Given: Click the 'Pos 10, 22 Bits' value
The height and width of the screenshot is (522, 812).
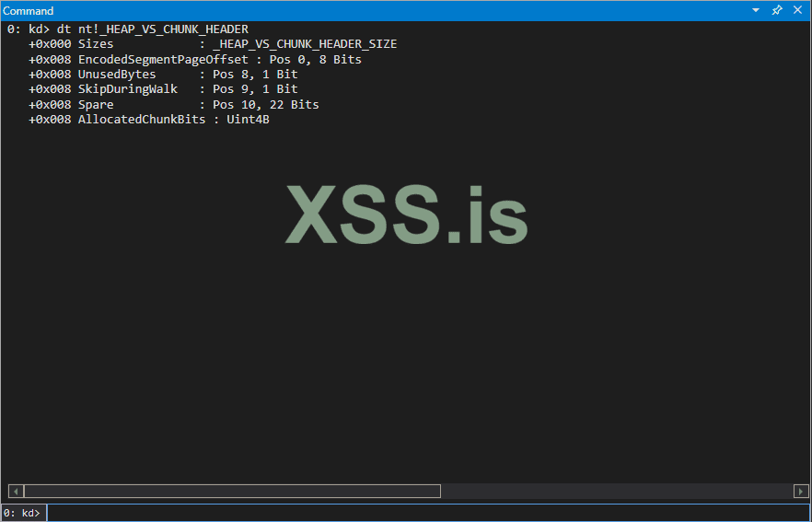Looking at the screenshot, I should (x=266, y=105).
